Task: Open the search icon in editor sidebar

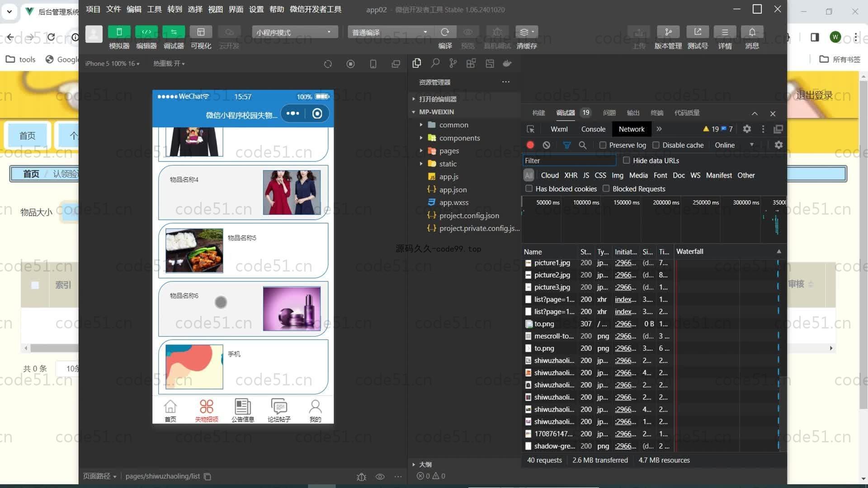Action: (x=435, y=63)
